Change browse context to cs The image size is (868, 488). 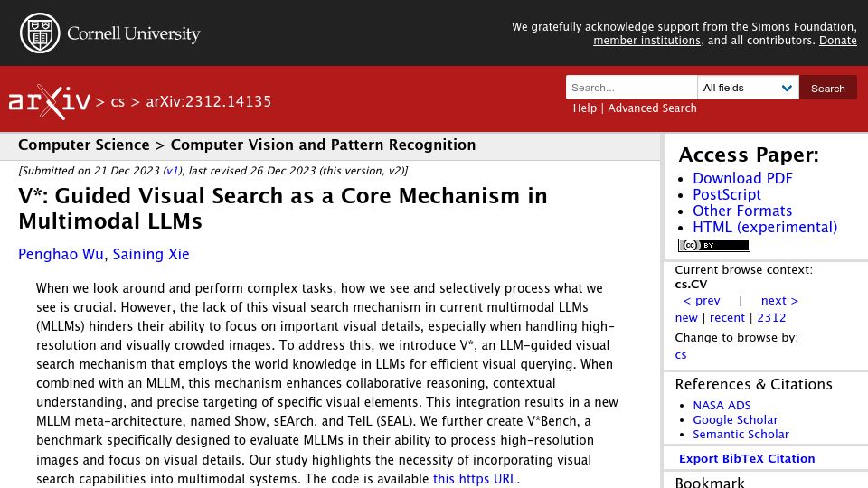(x=680, y=354)
